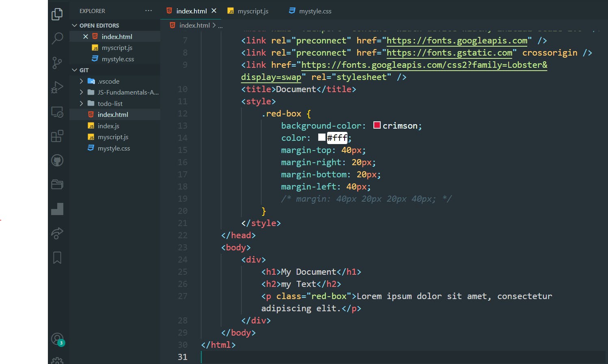
Task: Click line number 31 in gutter
Action: pos(183,357)
